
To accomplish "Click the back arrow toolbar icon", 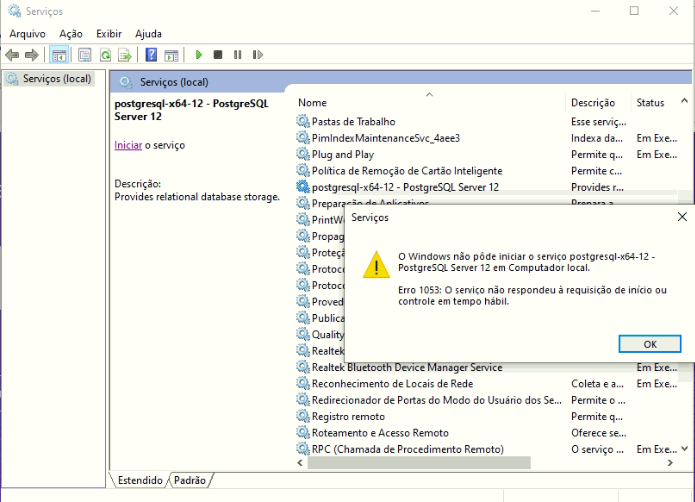I will click(x=12, y=55).
